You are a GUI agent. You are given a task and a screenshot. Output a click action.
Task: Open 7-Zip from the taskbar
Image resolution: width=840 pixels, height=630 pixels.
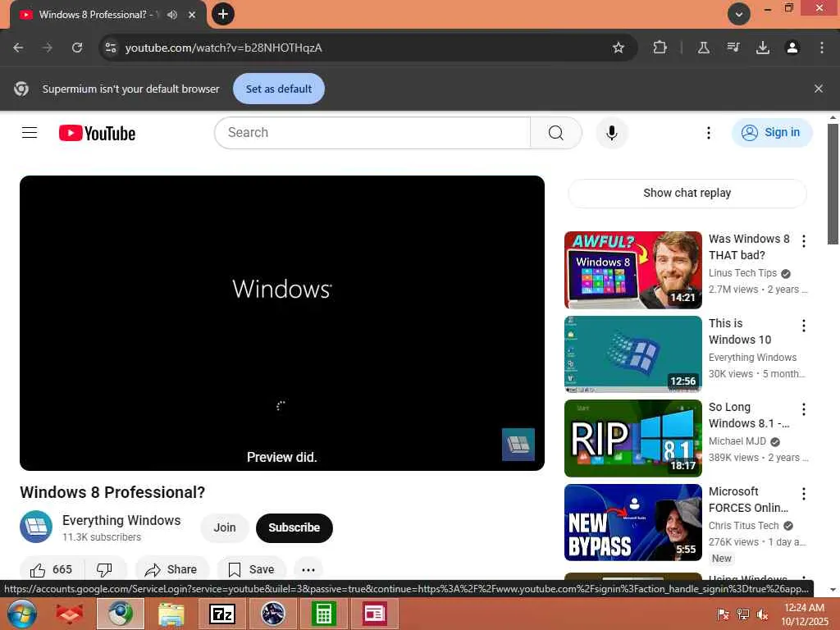222,614
